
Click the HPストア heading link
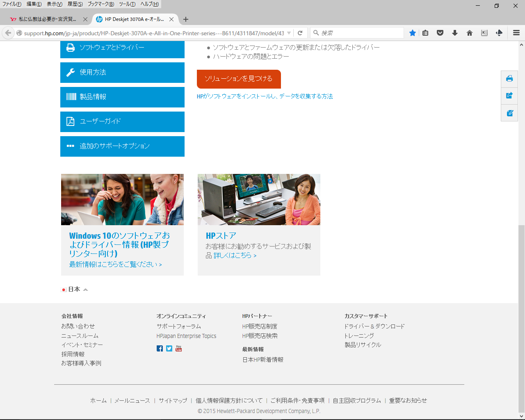tap(221, 236)
